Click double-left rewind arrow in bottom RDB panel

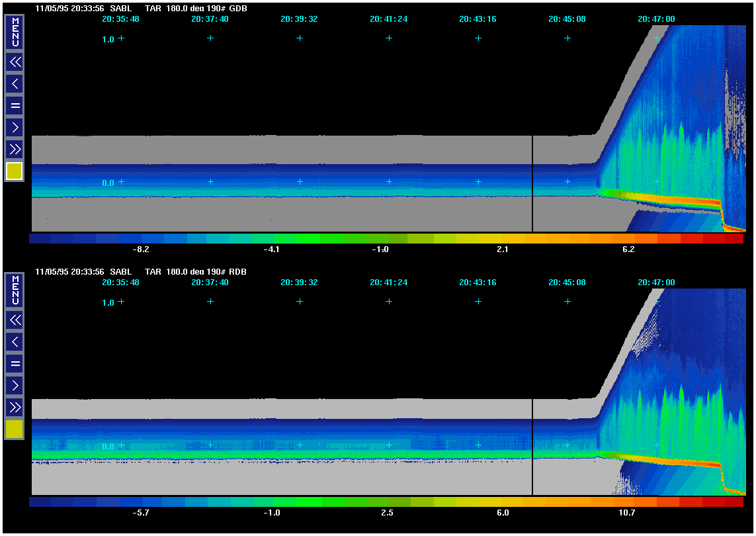click(x=15, y=320)
